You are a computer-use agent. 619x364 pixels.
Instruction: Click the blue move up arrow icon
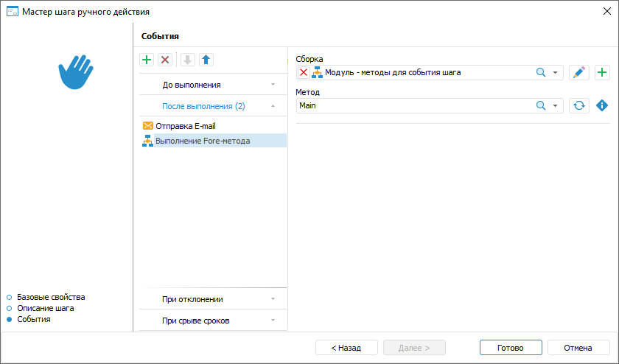pyautogui.click(x=206, y=60)
